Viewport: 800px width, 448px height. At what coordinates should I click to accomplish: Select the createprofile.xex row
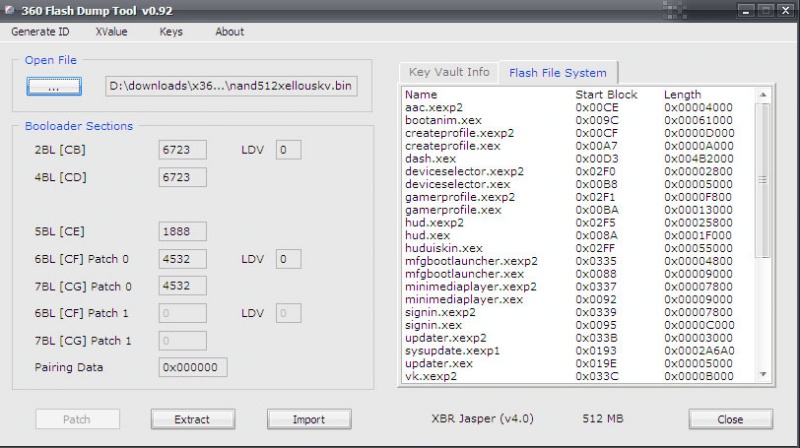click(x=578, y=146)
